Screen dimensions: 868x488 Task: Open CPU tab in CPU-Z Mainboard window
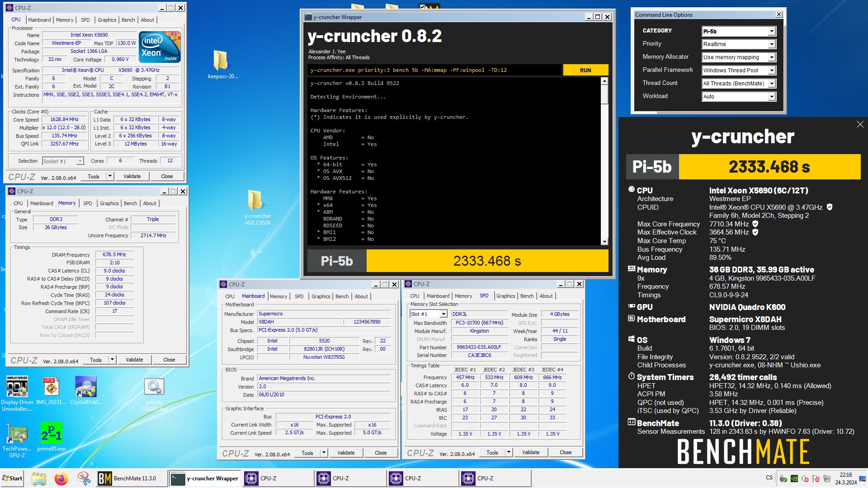tap(230, 296)
